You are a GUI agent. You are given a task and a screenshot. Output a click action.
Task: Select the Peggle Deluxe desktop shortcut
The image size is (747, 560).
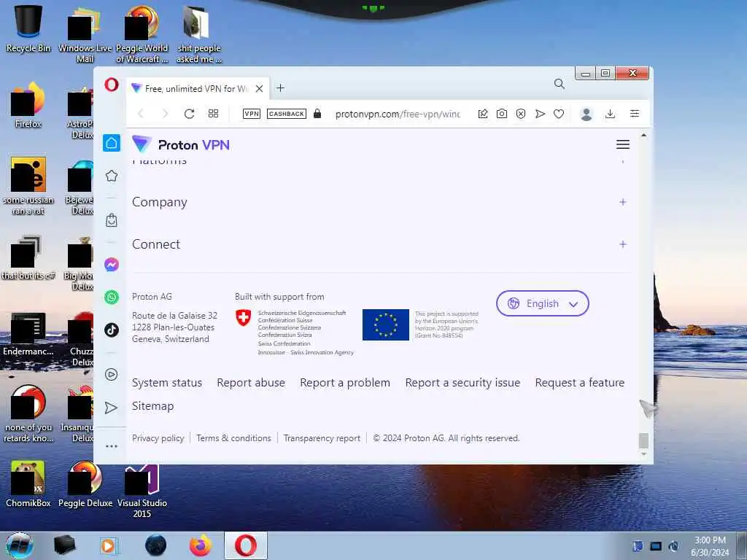tap(85, 484)
